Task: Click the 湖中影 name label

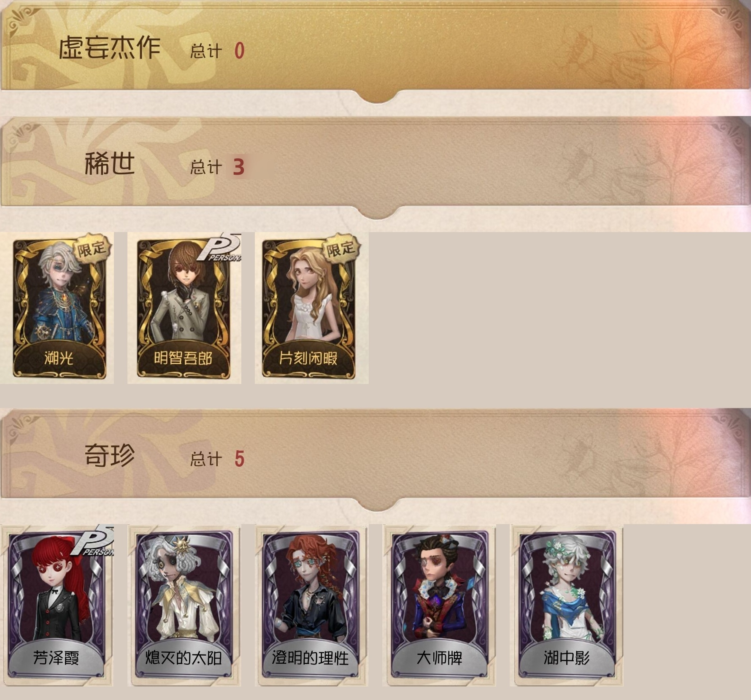Action: click(x=567, y=657)
